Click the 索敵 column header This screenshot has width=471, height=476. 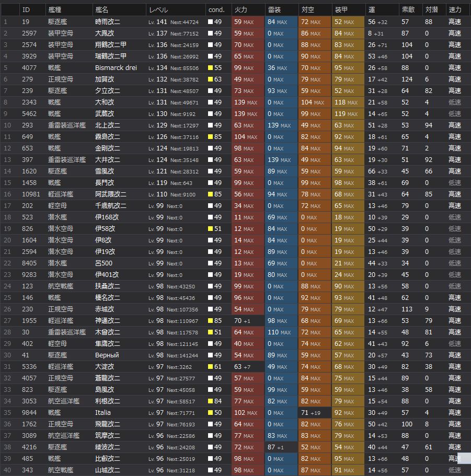click(x=410, y=10)
